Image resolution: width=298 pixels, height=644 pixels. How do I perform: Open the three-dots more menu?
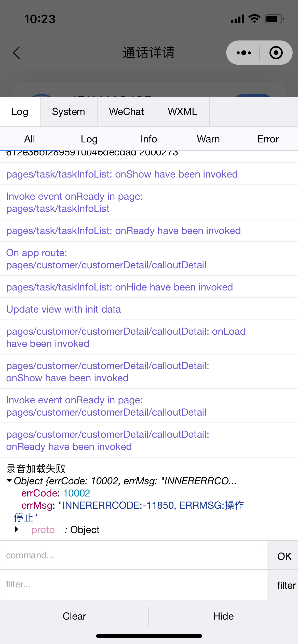click(243, 53)
